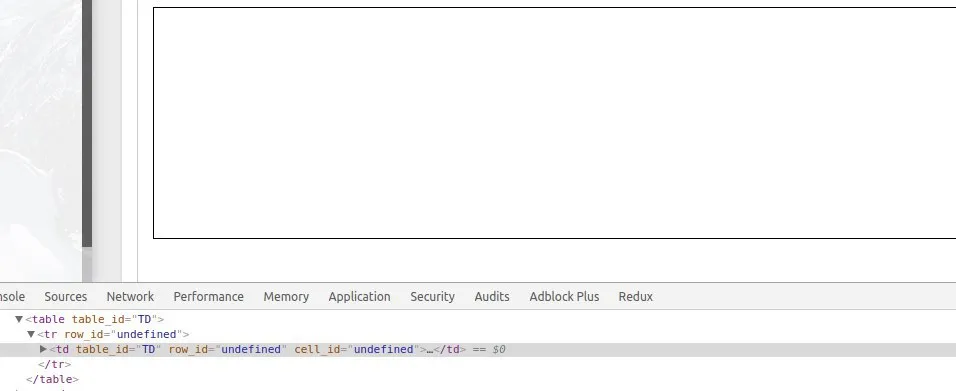Go to the Application tab

click(x=359, y=296)
